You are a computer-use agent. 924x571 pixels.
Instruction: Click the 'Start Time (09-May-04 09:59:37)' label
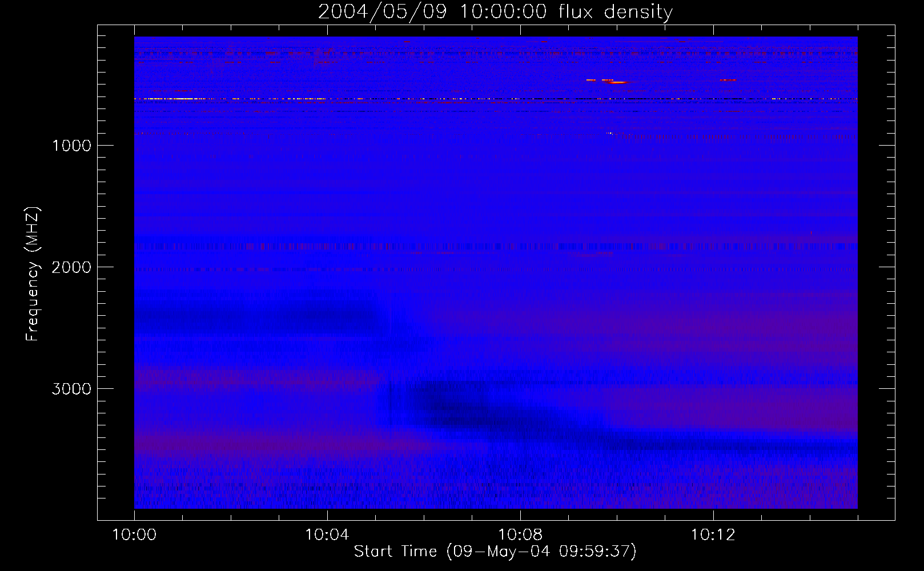pos(495,551)
